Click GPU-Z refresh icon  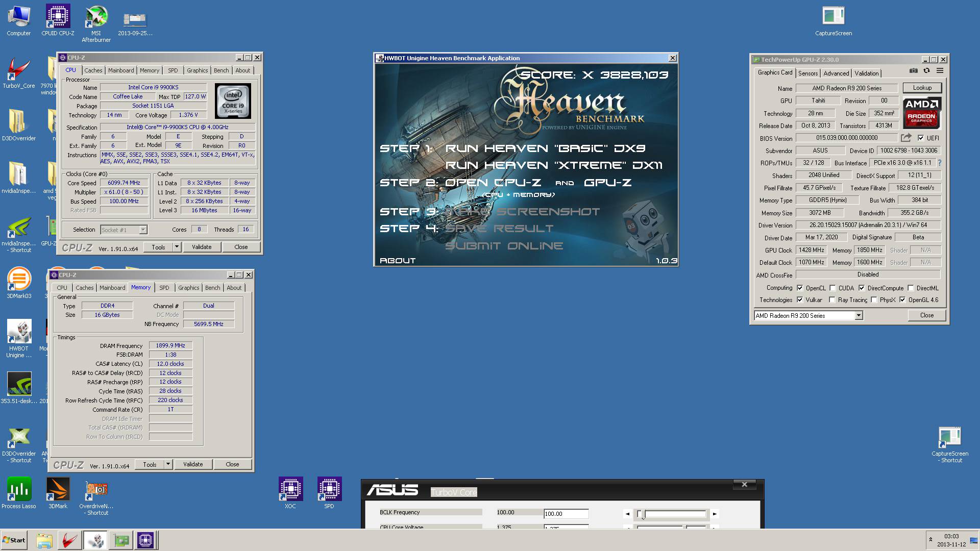(926, 71)
